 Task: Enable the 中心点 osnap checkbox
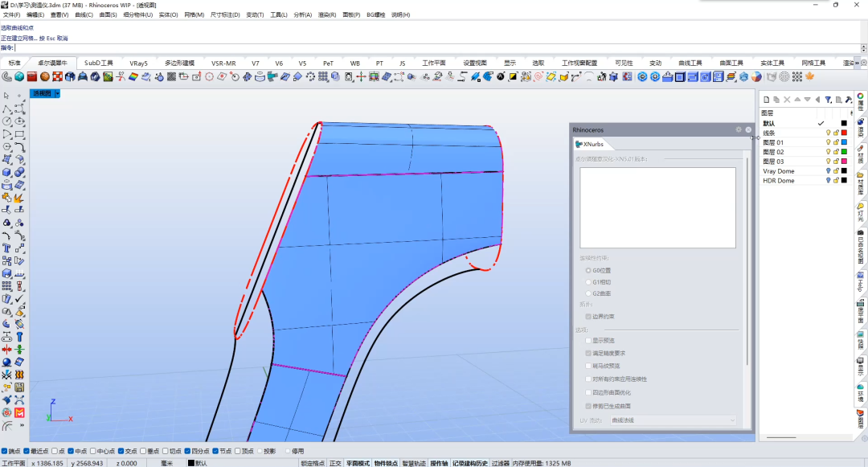point(93,451)
